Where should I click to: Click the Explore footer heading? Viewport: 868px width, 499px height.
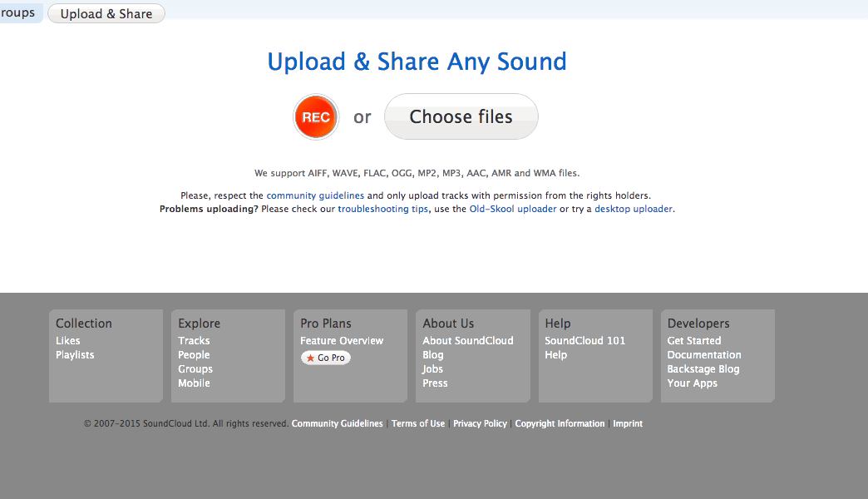199,324
